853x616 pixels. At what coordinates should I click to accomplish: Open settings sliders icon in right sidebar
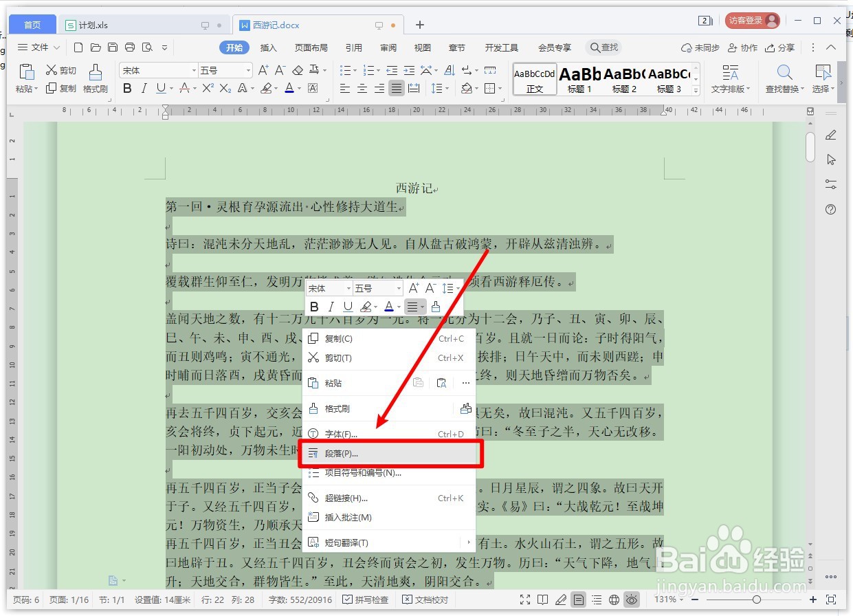pyautogui.click(x=831, y=184)
